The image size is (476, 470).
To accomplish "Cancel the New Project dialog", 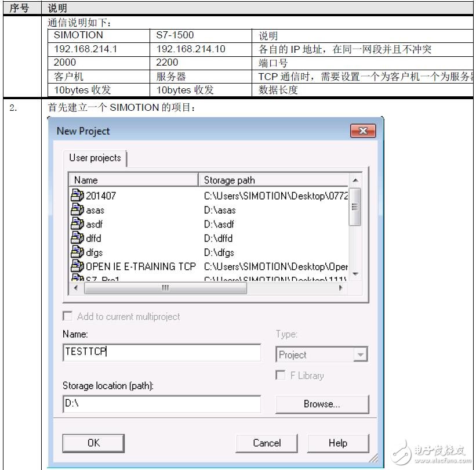I will [267, 443].
